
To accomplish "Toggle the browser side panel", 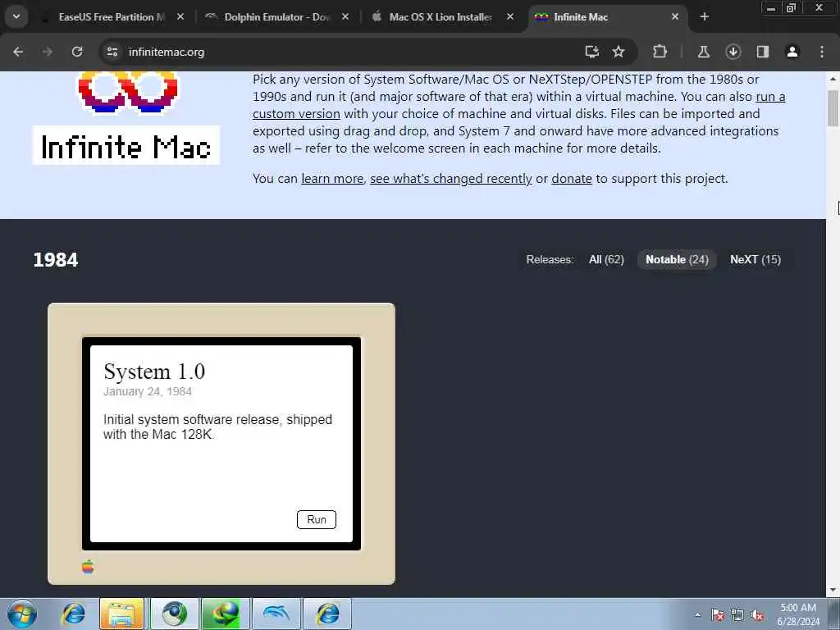I will click(x=762, y=52).
